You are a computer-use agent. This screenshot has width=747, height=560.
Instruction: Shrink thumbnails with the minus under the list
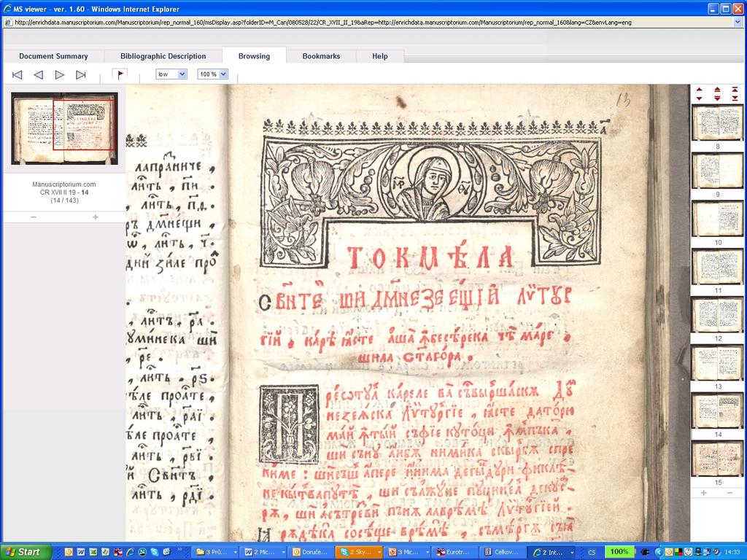730,493
